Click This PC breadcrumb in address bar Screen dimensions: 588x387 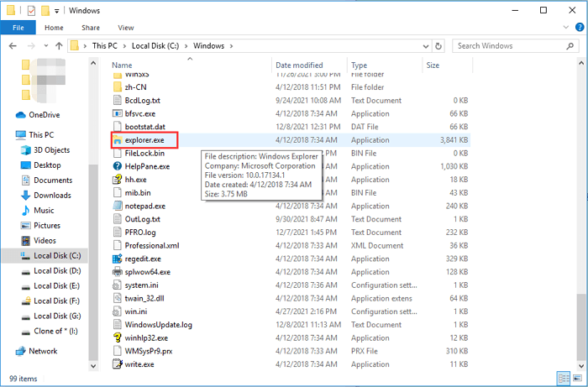105,46
